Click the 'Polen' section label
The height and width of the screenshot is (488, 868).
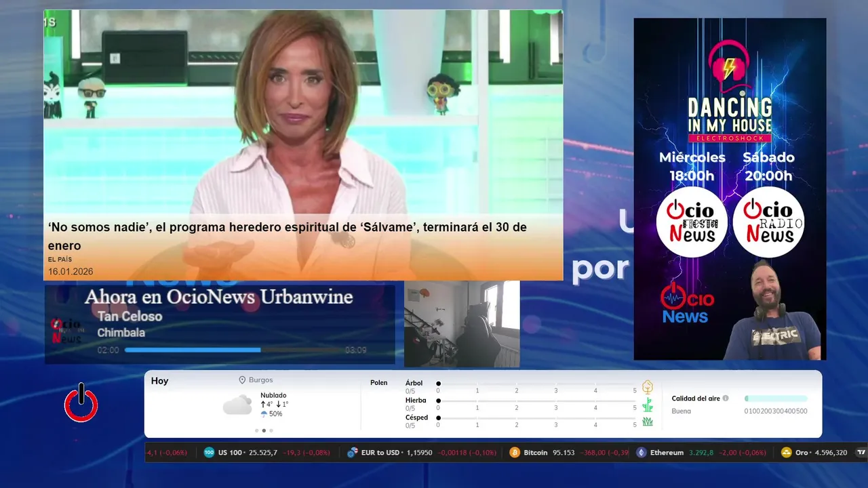(379, 383)
